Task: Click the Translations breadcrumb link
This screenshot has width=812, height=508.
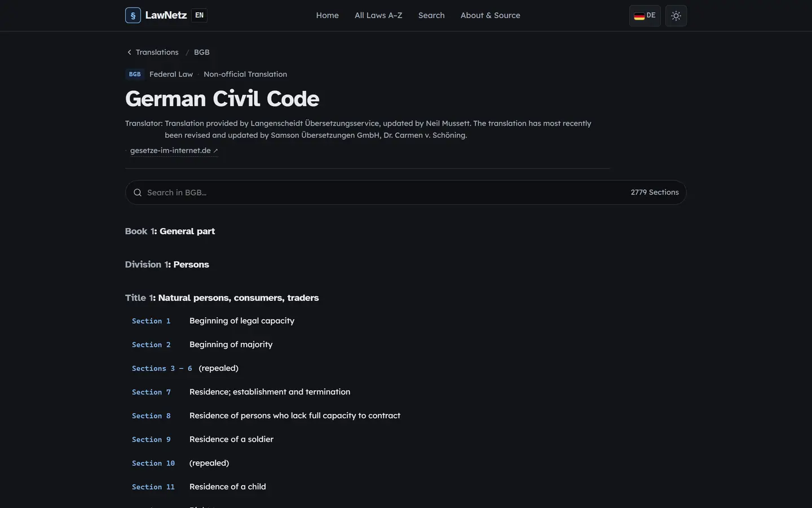Action: [157, 52]
